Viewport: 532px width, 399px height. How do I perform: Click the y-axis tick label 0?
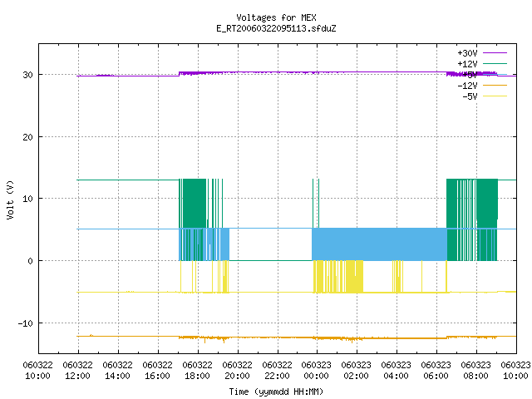[31, 261]
